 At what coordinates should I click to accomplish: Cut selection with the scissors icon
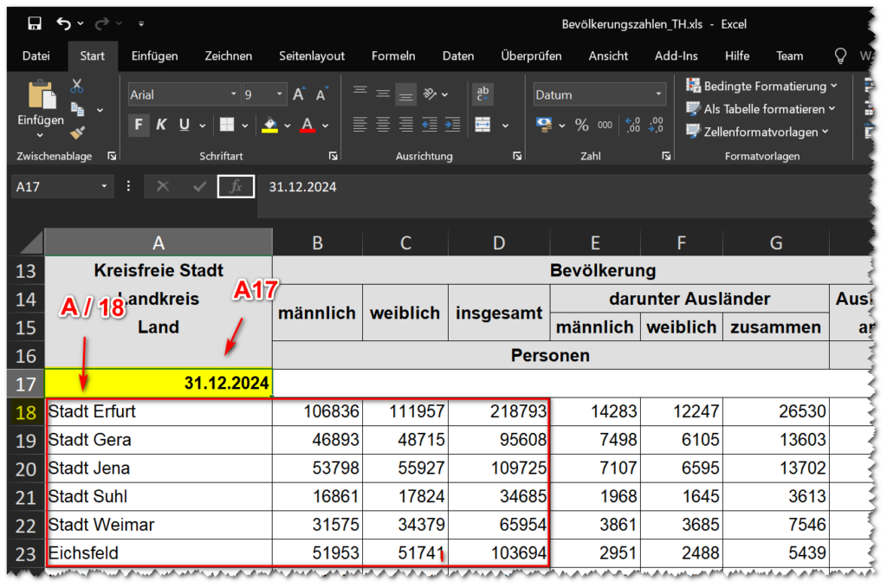[77, 86]
